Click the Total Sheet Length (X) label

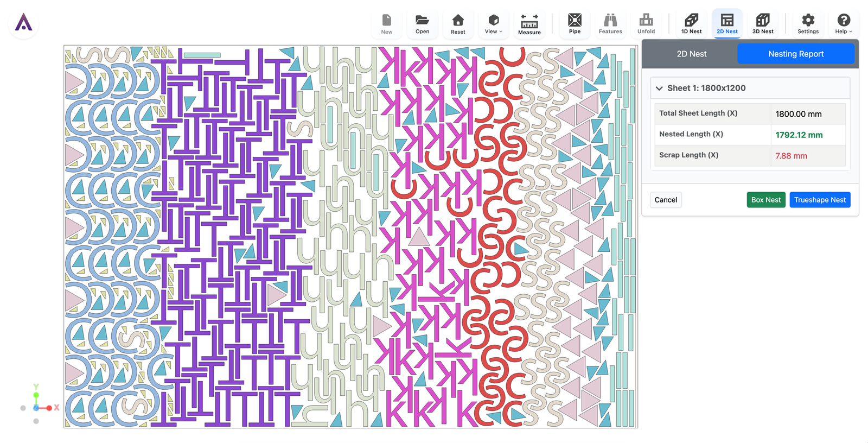698,113
